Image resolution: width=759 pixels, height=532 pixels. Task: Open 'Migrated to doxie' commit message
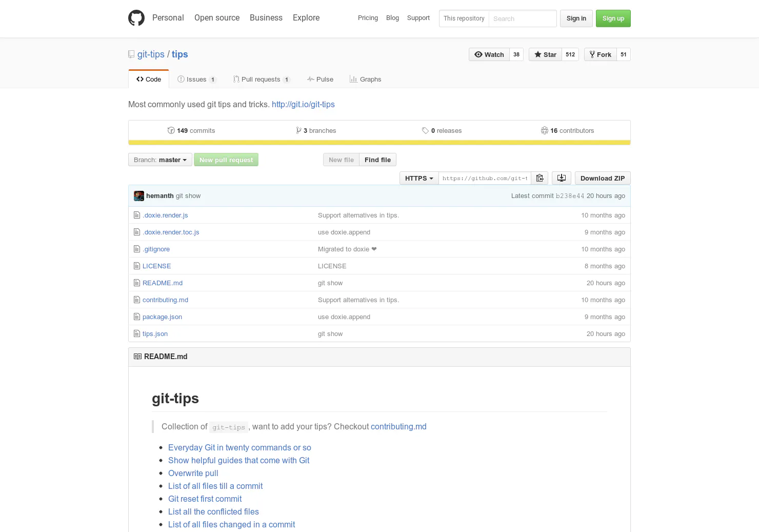[347, 249]
